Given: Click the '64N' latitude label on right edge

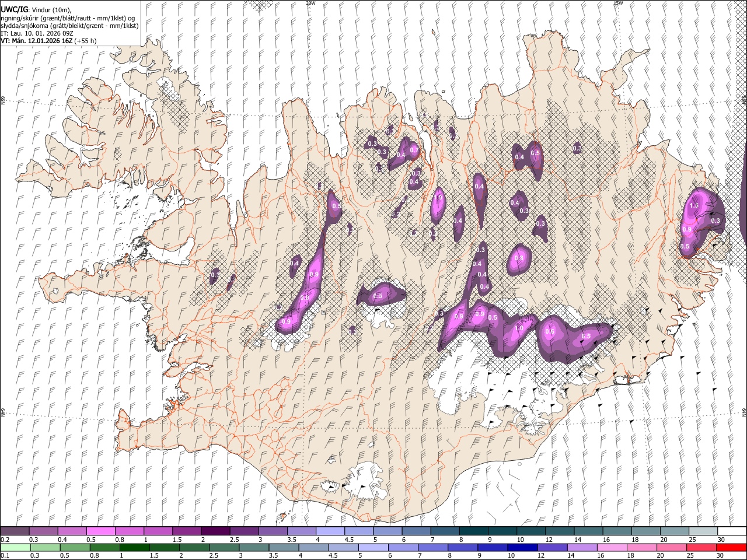Looking at the screenshot, I should tap(744, 411).
